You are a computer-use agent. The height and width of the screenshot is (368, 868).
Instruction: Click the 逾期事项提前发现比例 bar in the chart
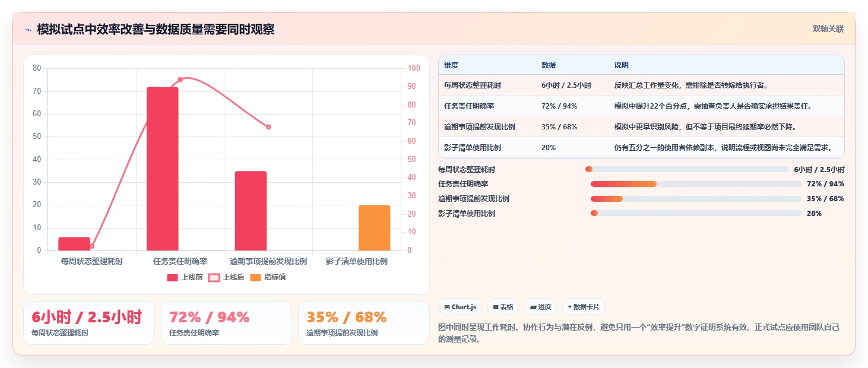(x=251, y=211)
